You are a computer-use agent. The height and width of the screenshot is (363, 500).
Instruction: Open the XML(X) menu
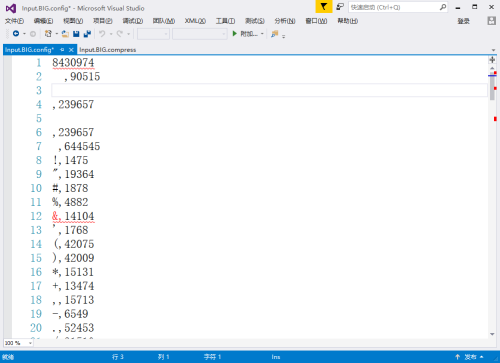coord(195,21)
